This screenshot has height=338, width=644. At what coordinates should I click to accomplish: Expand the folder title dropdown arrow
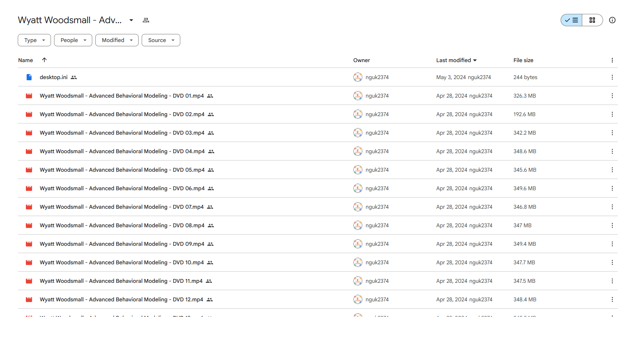click(131, 20)
